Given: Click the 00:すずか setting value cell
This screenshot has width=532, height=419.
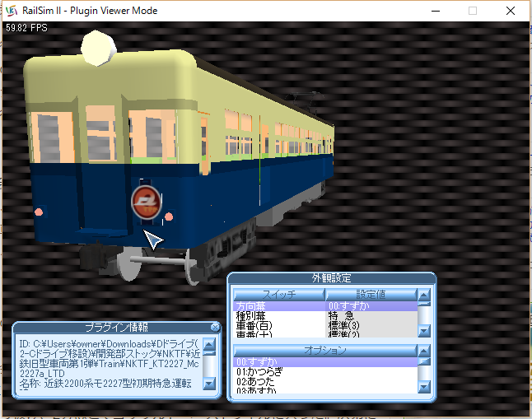Looking at the screenshot, I should (x=371, y=306).
